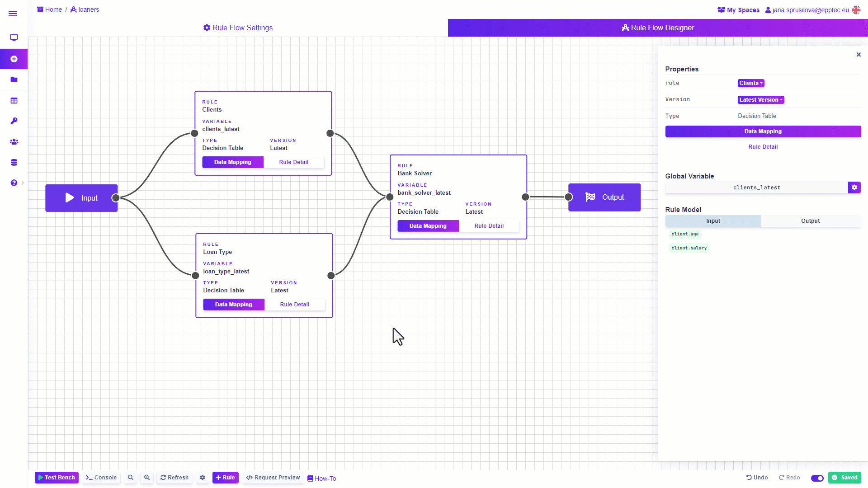Image resolution: width=868 pixels, height=488 pixels.
Task: Expand the Clients rule dropdown
Action: [x=750, y=83]
